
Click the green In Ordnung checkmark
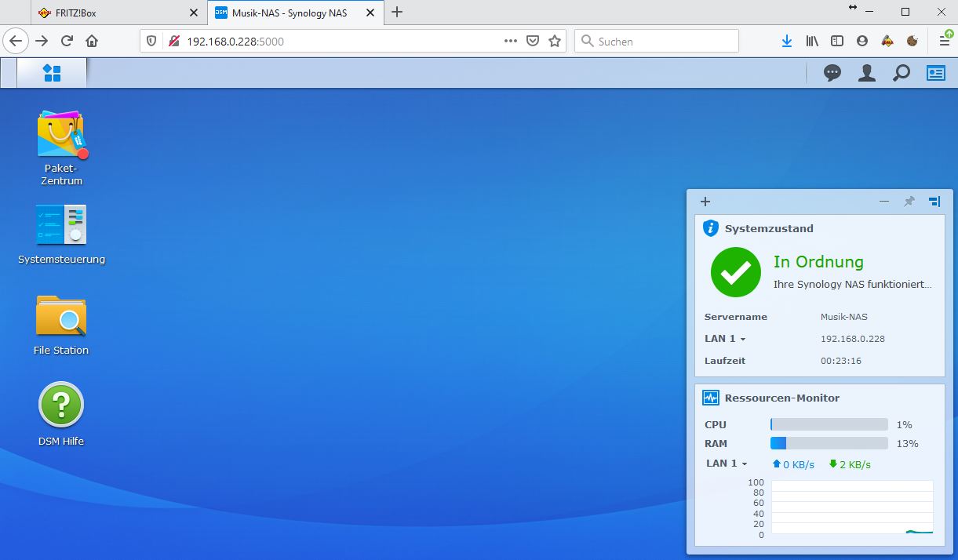tap(735, 272)
